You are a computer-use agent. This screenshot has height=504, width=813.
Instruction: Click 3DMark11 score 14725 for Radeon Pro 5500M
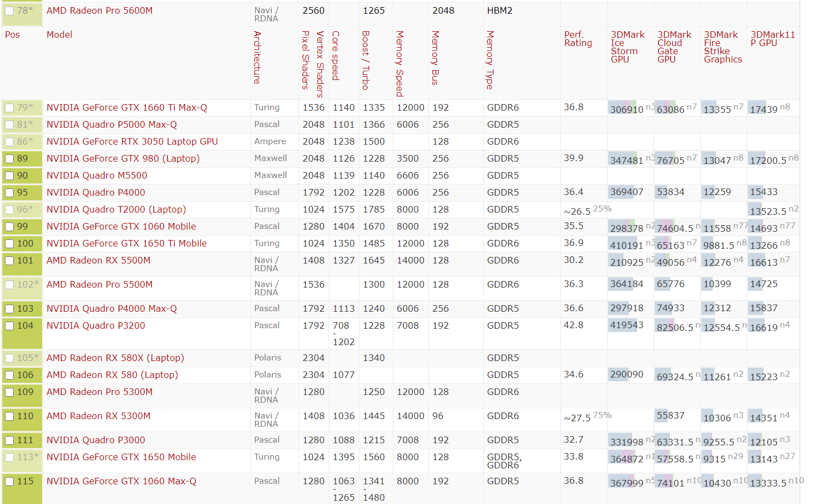764,284
